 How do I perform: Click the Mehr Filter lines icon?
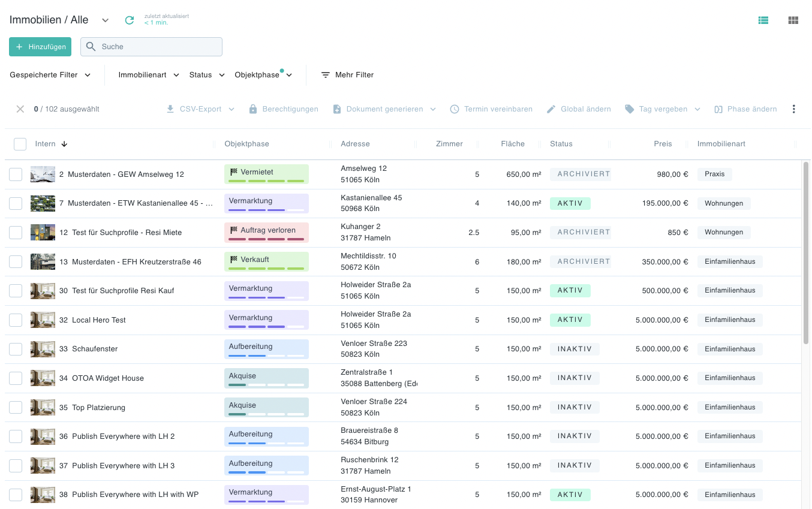tap(326, 75)
